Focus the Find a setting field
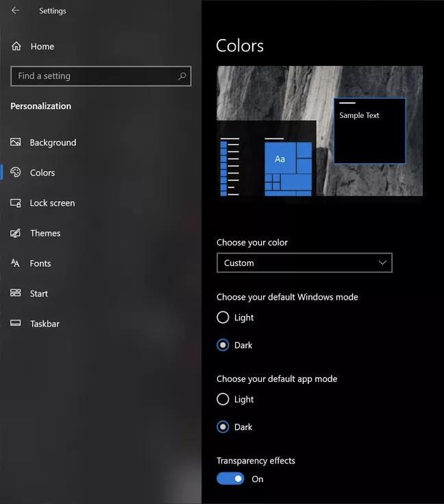This screenshot has height=504, width=444. 101,76
